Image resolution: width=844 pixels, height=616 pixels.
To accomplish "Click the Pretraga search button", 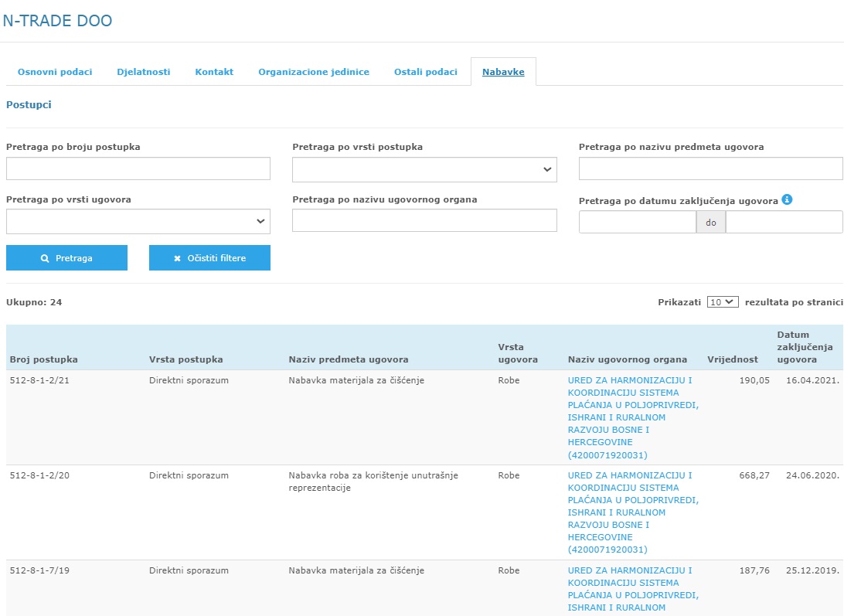I will pyautogui.click(x=66, y=258).
